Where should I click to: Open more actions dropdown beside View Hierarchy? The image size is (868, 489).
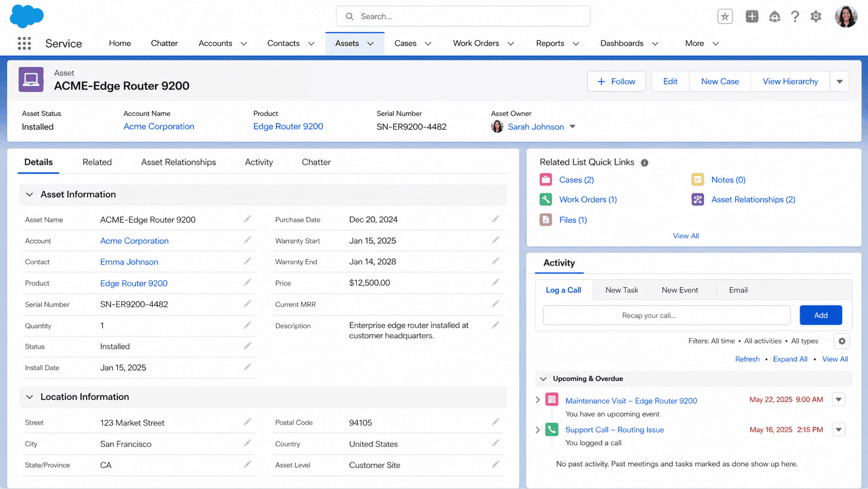(x=839, y=82)
